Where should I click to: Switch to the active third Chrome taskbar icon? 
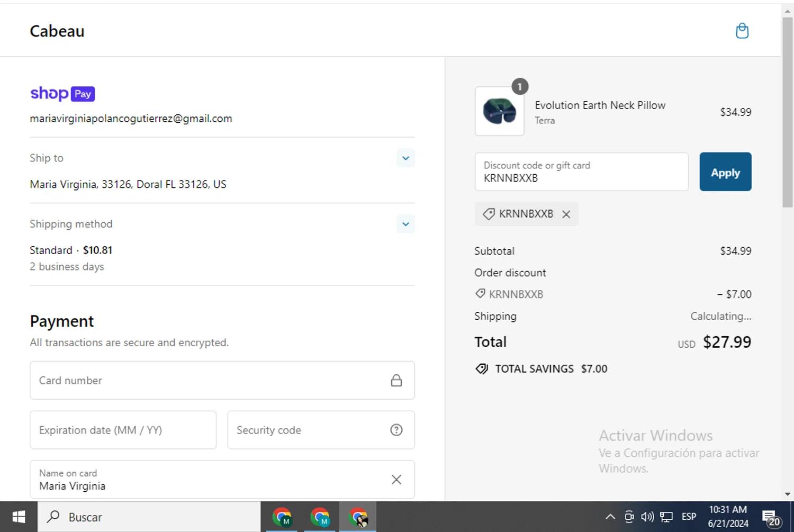coord(358,517)
